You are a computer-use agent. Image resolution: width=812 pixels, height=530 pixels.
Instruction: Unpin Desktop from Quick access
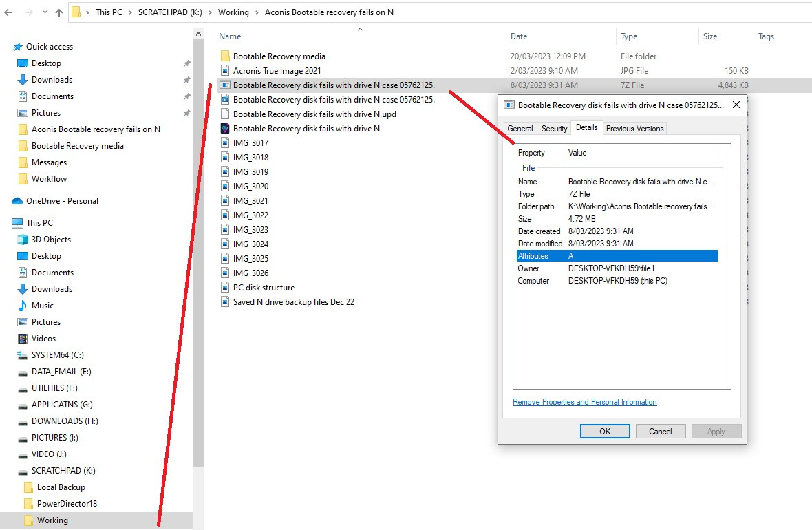[x=186, y=63]
